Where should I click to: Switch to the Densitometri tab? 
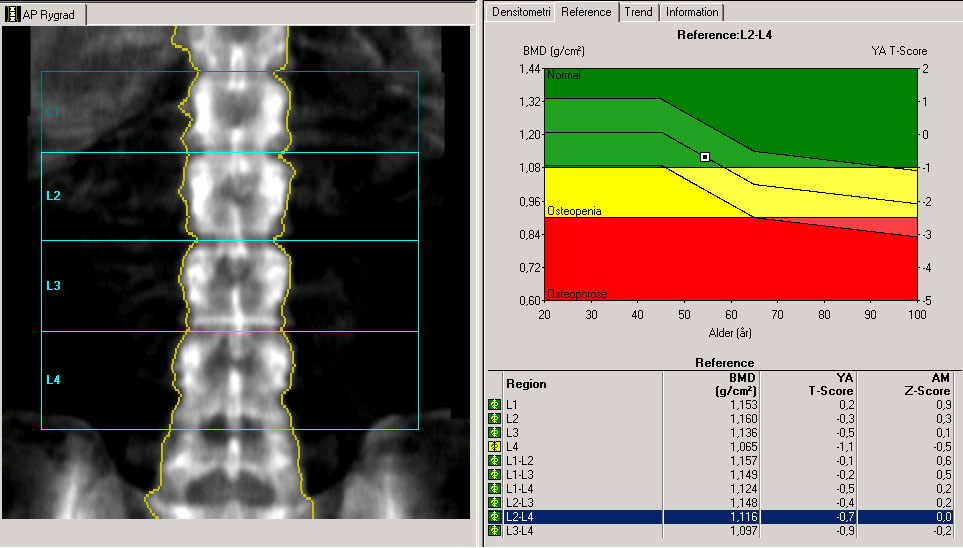pyautogui.click(x=520, y=12)
